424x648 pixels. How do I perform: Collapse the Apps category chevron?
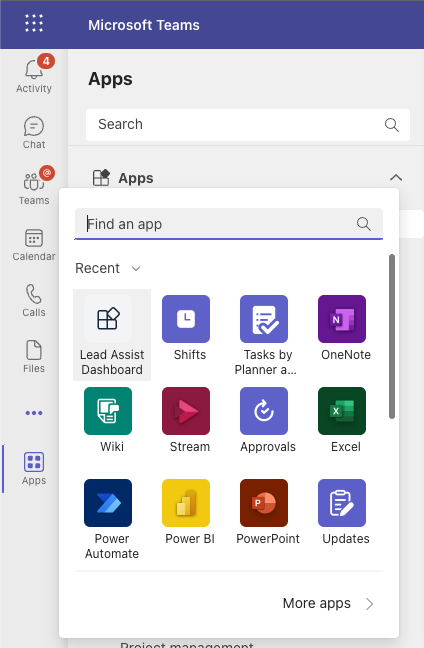396,178
